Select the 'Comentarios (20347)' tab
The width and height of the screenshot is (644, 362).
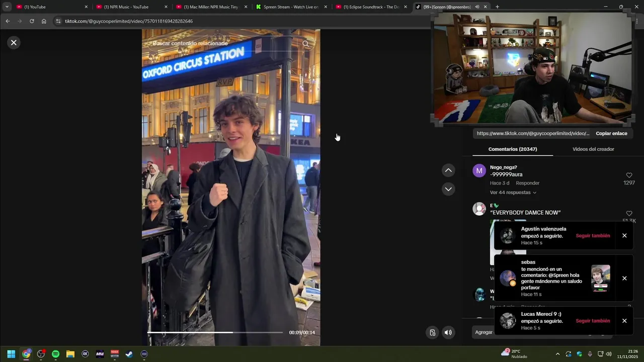[512, 149]
